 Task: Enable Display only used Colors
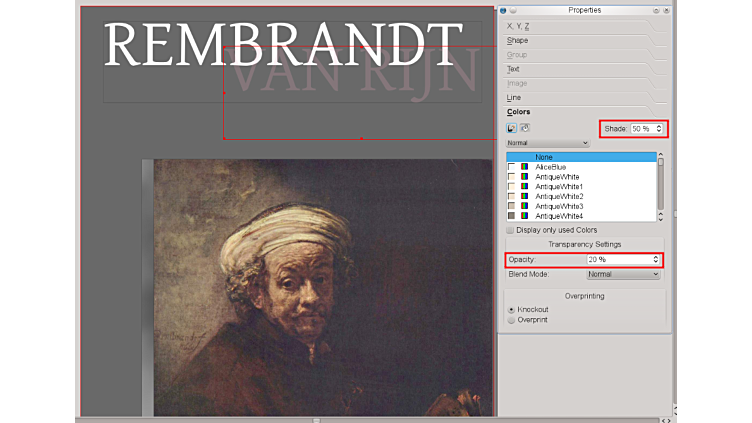(511, 229)
